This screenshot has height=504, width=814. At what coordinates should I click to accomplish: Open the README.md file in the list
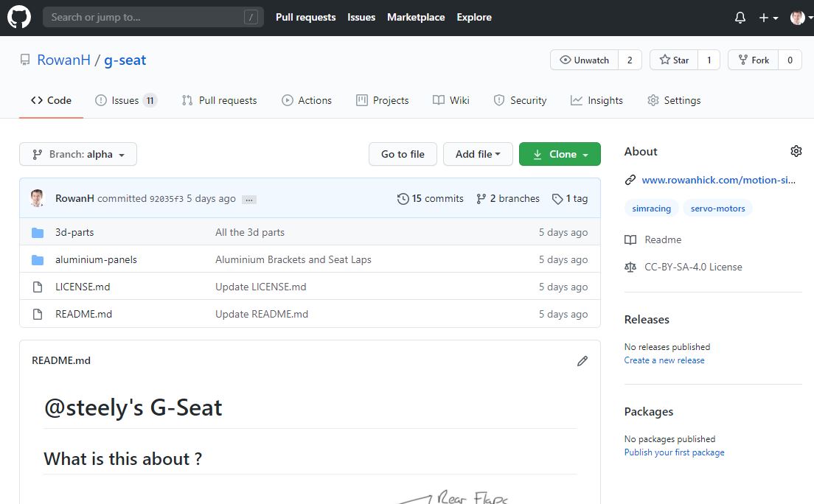(x=83, y=314)
